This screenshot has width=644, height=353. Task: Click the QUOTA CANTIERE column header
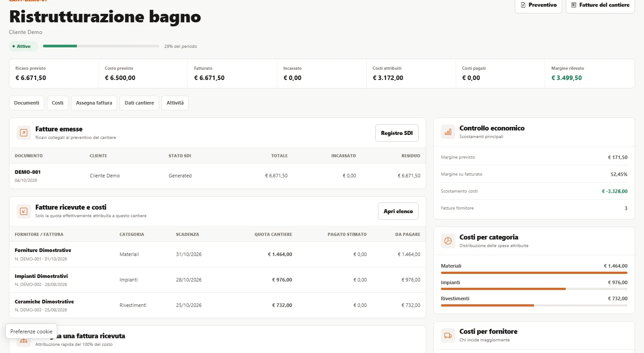[x=273, y=234]
